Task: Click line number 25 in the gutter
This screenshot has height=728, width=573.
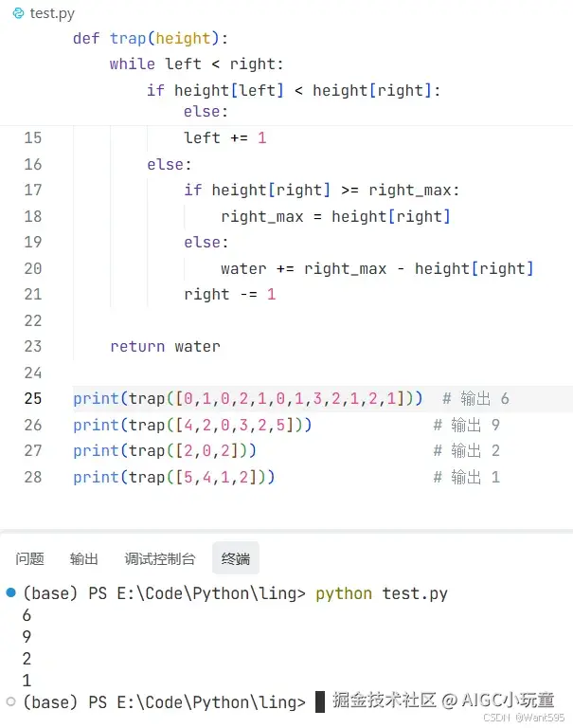Action: coord(33,398)
